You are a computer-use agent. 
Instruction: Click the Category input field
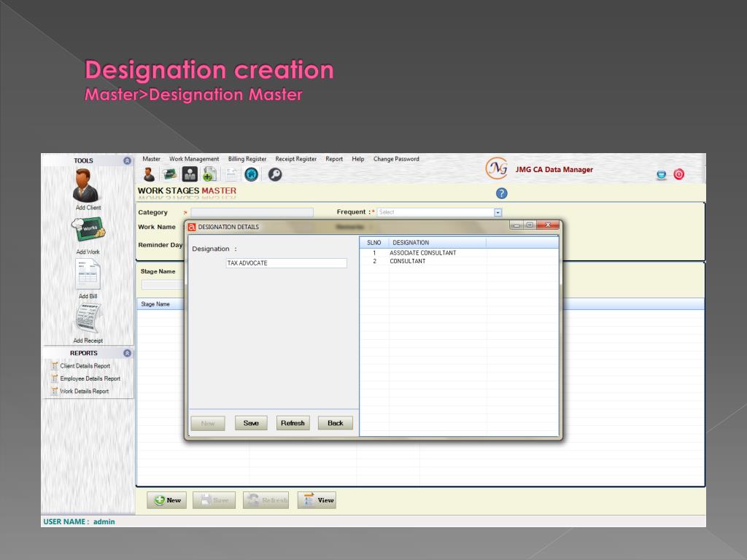pos(252,212)
